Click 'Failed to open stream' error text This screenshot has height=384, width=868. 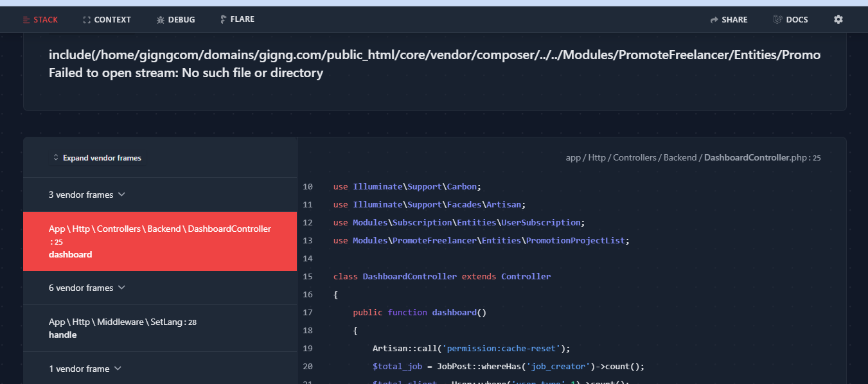(x=186, y=73)
